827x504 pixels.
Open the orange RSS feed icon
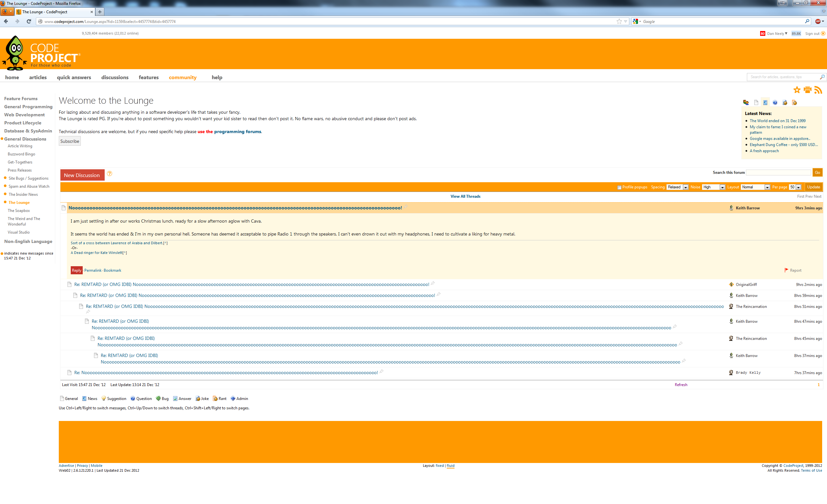point(818,90)
